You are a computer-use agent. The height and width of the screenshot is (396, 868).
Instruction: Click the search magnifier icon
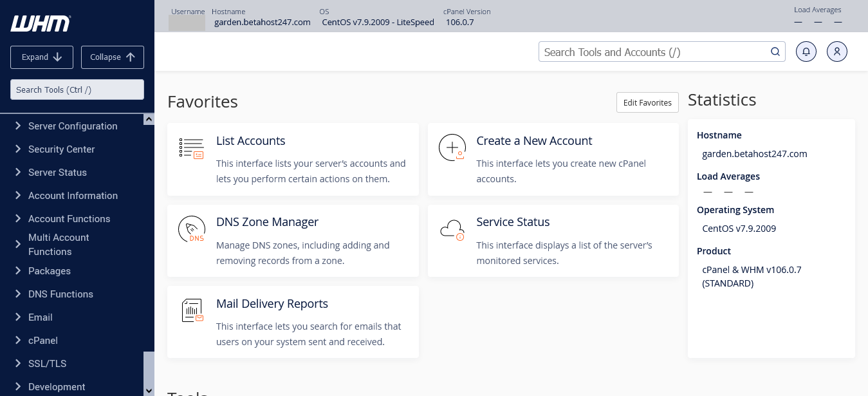(x=775, y=52)
